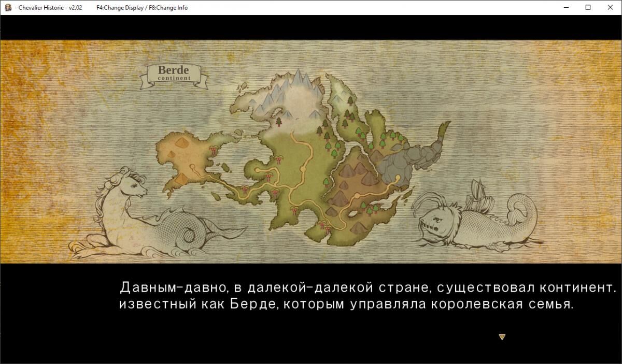This screenshot has height=364, width=622.
Task: Click the Berde continent ribbon banner
Action: coord(174,74)
